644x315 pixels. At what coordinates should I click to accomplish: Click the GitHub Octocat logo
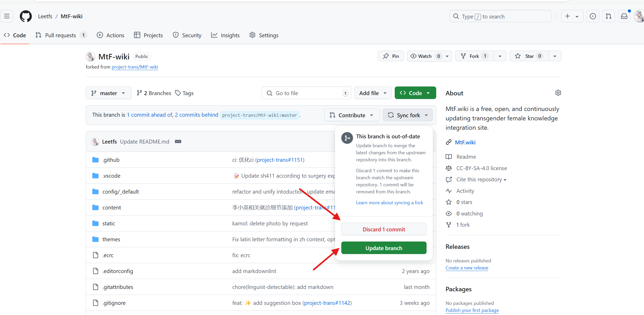[26, 16]
